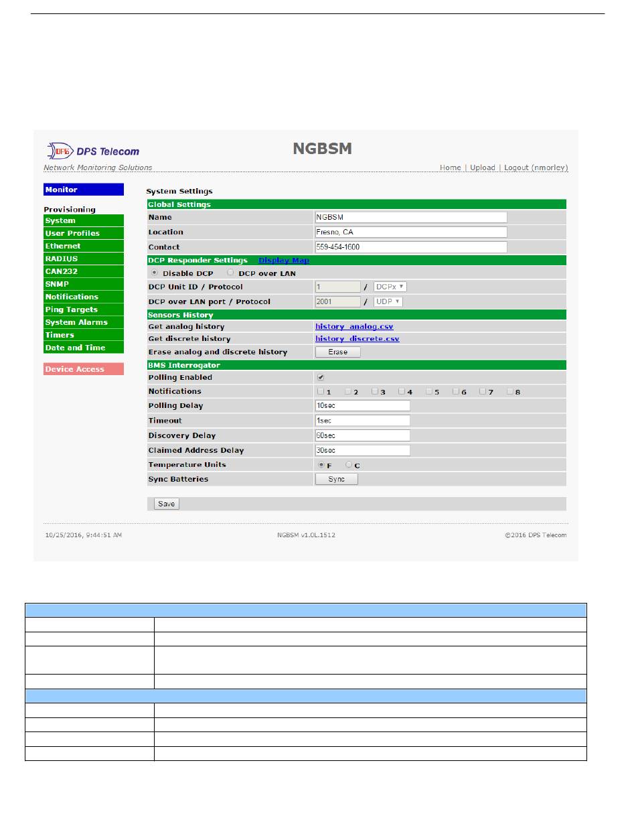Go to Notifications menu item

[84, 297]
